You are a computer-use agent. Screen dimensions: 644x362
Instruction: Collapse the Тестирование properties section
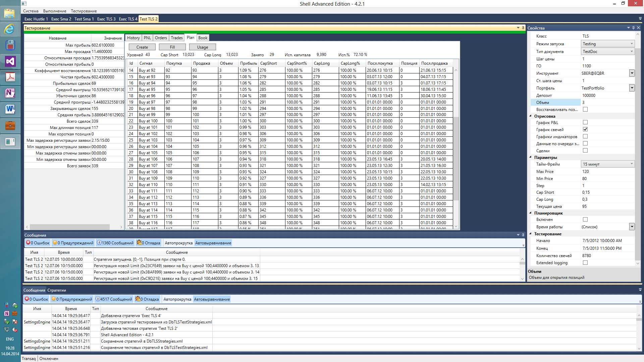pos(531,234)
